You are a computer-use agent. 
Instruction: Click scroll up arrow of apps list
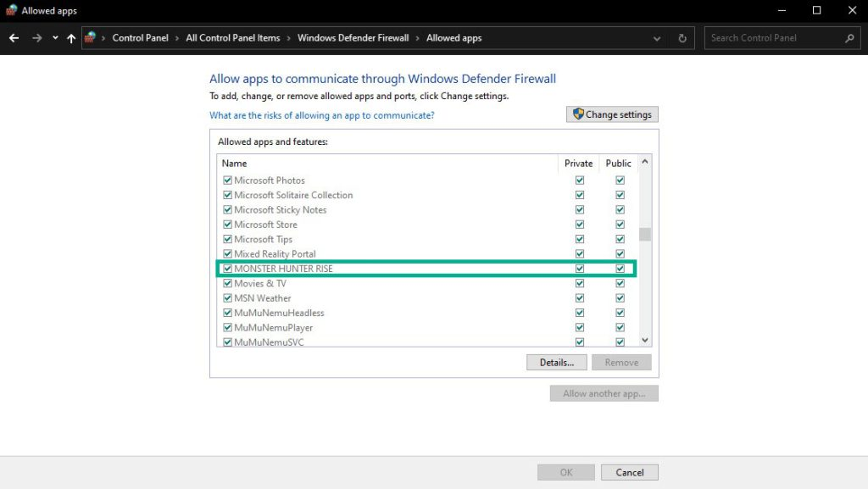[645, 162]
